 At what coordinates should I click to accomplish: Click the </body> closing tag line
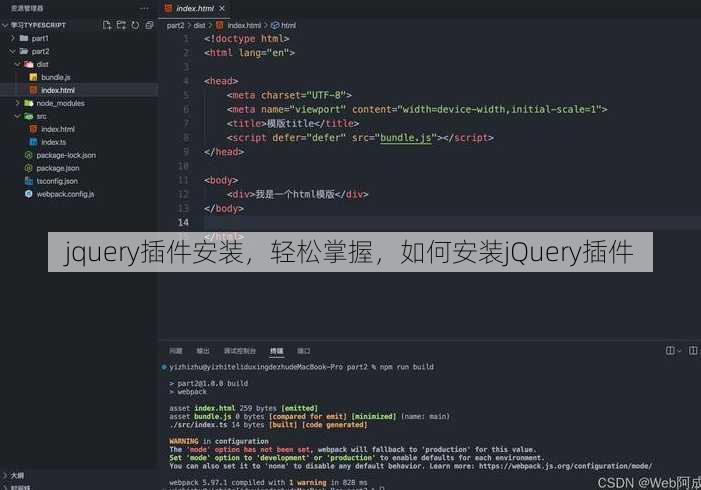tap(224, 208)
